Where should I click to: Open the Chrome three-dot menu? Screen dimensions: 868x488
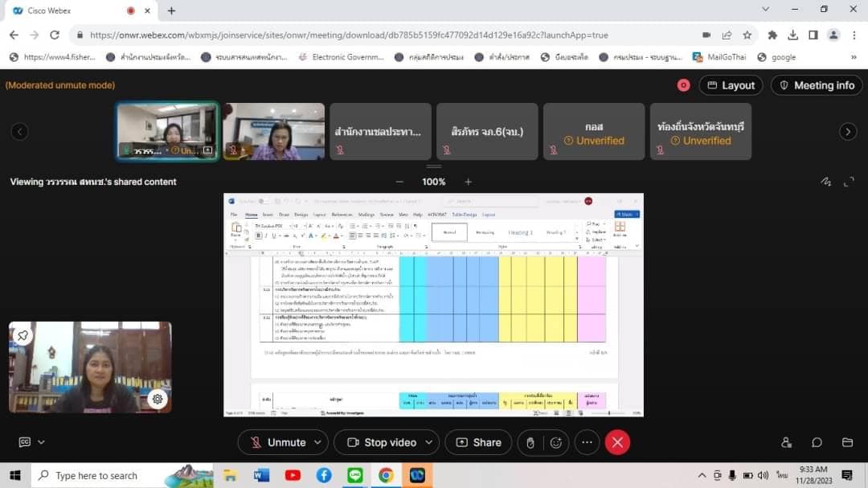tap(854, 35)
